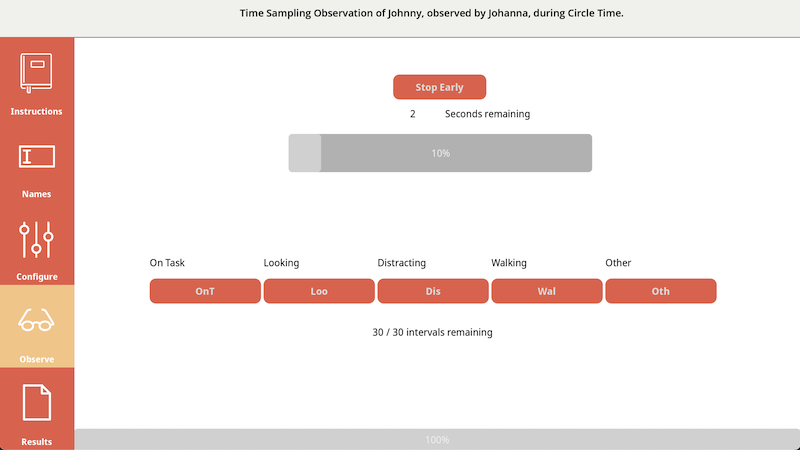The image size is (800, 450).
Task: Switch to the Instructions tab label
Action: [x=37, y=111]
